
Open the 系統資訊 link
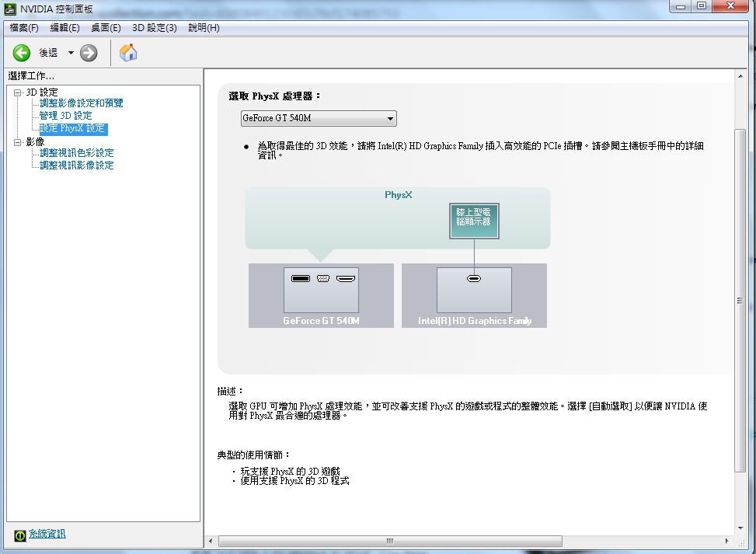[47, 534]
